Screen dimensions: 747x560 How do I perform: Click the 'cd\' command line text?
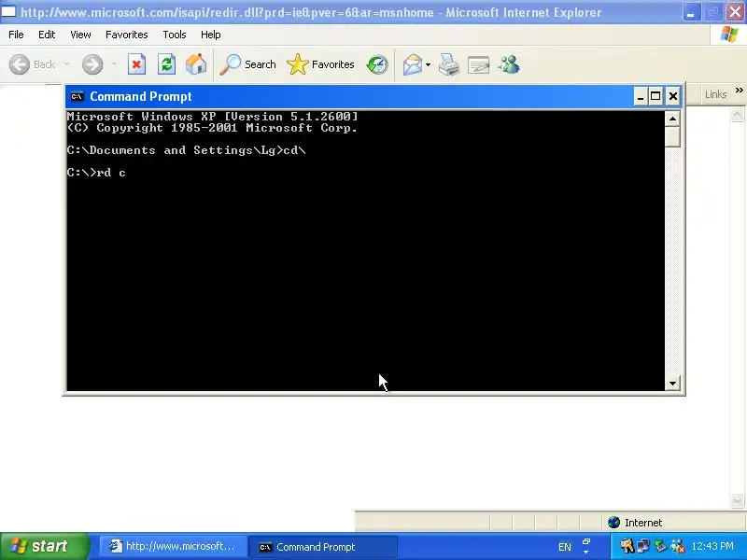pos(294,150)
